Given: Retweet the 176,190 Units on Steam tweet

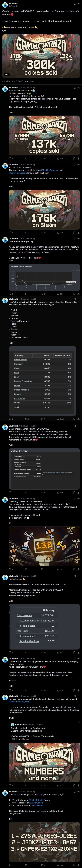Looking at the screenshot, I should pyautogui.click(x=26, y=233).
